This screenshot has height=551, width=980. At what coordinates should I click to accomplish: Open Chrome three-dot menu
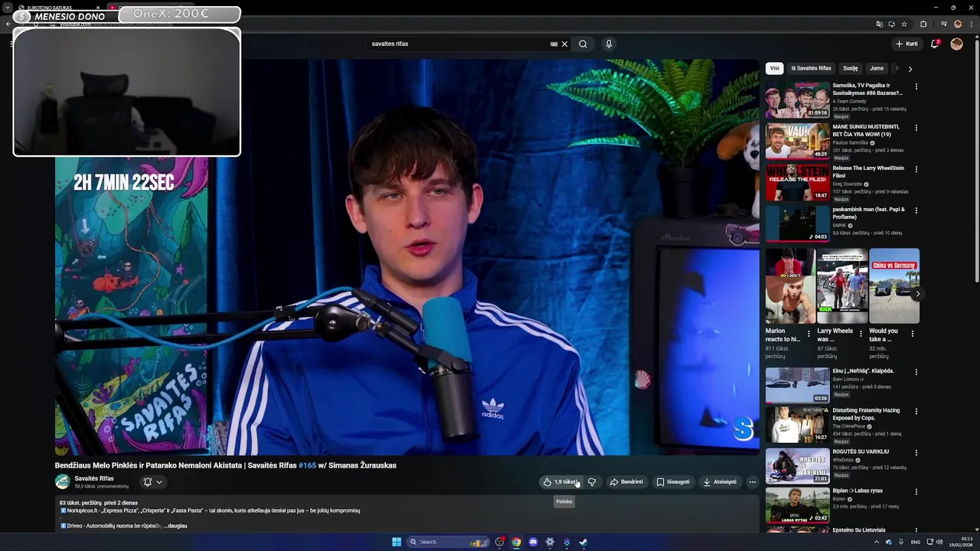pos(970,24)
